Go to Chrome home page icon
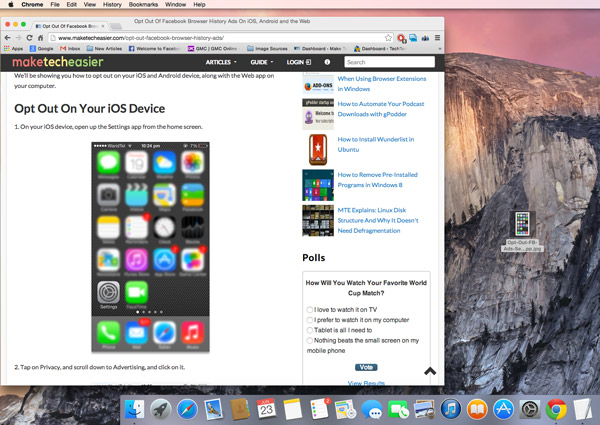The width and height of the screenshot is (600, 425). 41,38
